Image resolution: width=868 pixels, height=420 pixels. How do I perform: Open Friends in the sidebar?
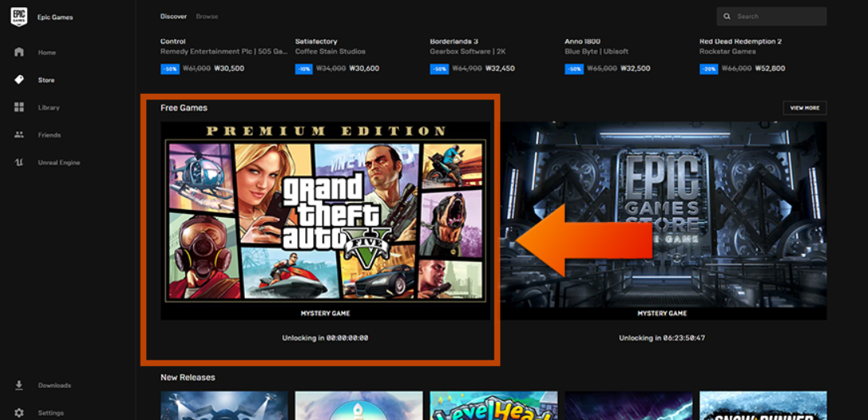click(49, 135)
